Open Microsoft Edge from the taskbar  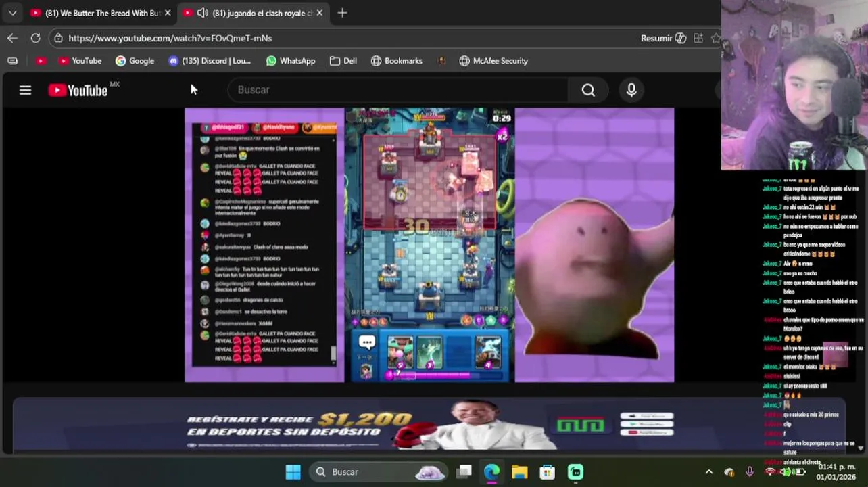pyautogui.click(x=491, y=472)
